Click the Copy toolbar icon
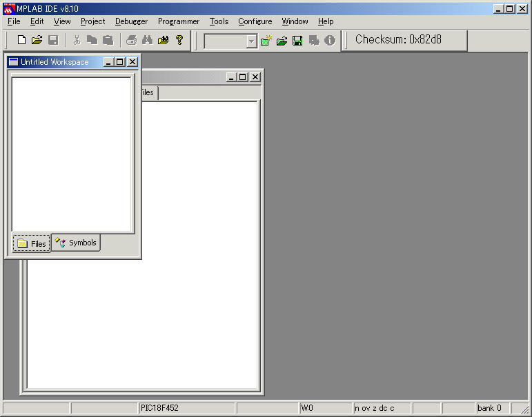The height and width of the screenshot is (417, 532). (92, 40)
